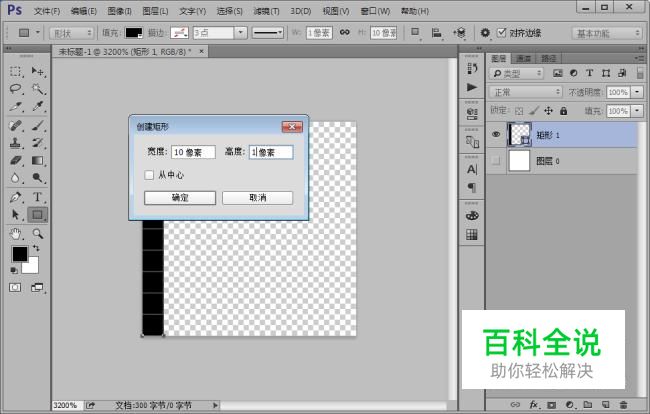The height and width of the screenshot is (414, 650).
Task: Select the Rectangle shape tool
Action: [x=38, y=215]
